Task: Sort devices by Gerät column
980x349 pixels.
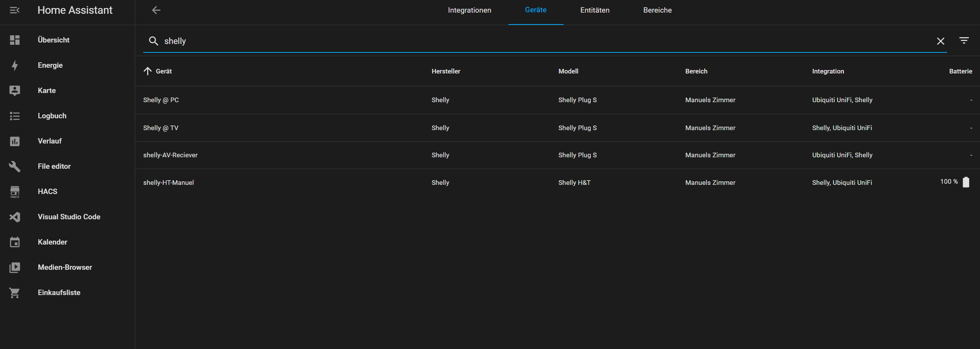Action: click(164, 71)
